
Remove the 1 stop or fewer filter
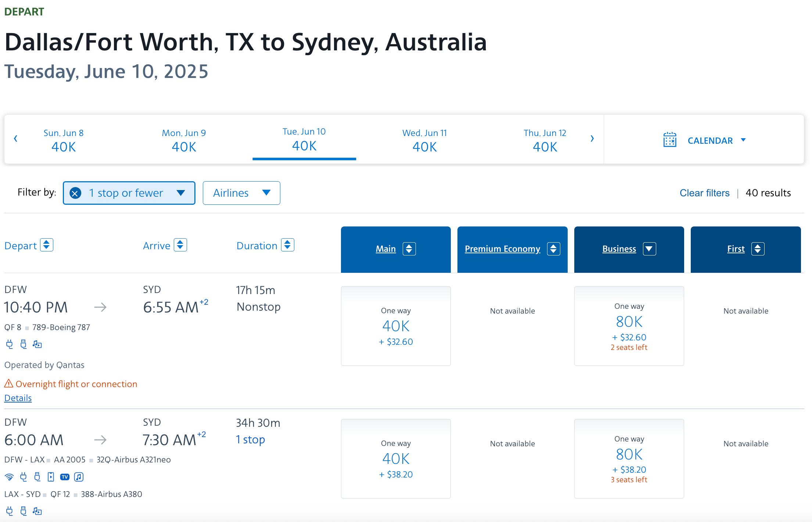75,193
